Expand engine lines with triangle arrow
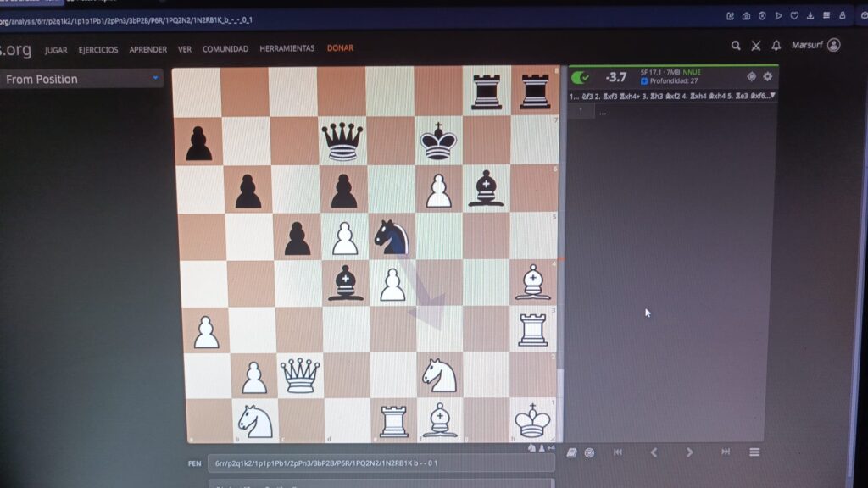868x488 pixels. 771,96
